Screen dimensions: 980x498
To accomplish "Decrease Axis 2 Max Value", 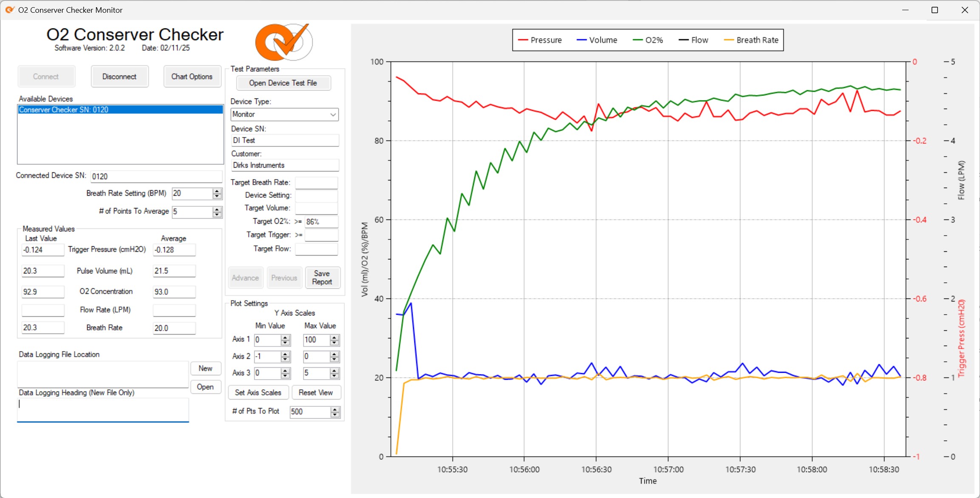I will point(334,359).
